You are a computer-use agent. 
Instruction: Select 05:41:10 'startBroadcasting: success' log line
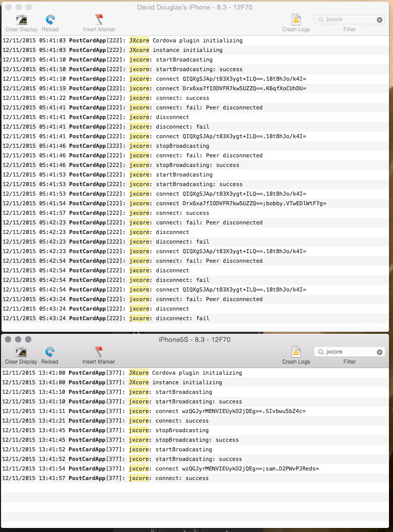pyautogui.click(x=195, y=69)
